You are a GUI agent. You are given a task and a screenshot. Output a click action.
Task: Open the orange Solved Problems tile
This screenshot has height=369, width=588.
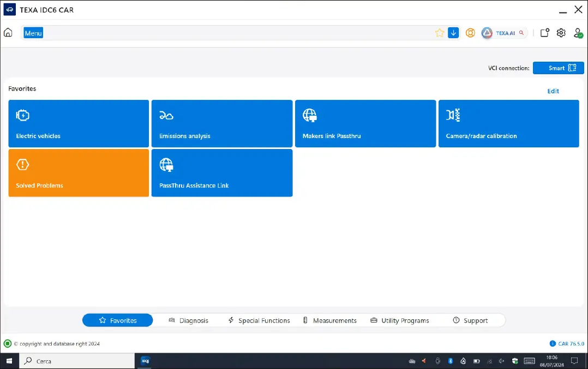click(x=79, y=173)
